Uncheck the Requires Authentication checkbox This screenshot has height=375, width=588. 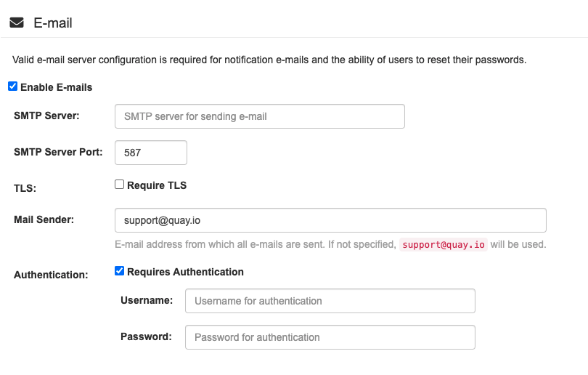(x=120, y=271)
